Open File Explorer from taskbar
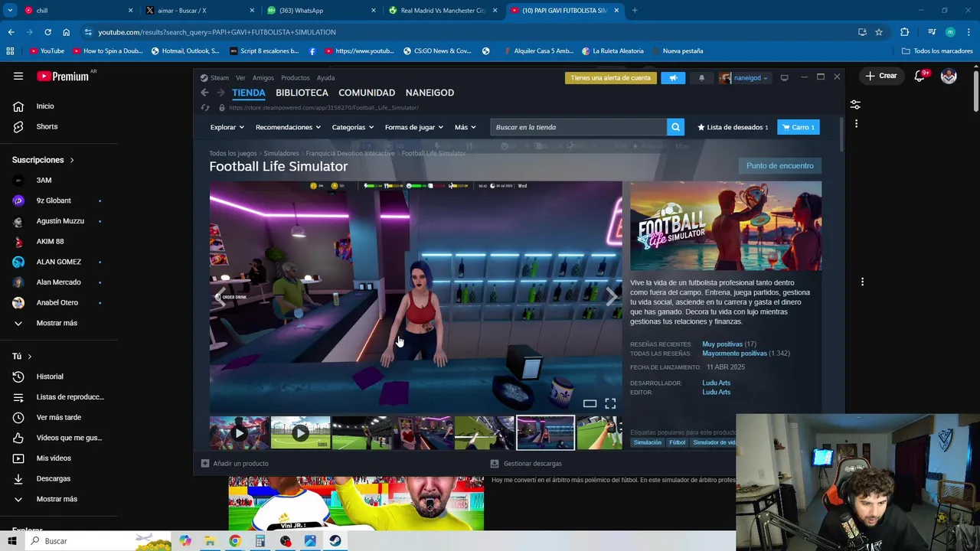This screenshot has height=551, width=980. click(x=209, y=541)
